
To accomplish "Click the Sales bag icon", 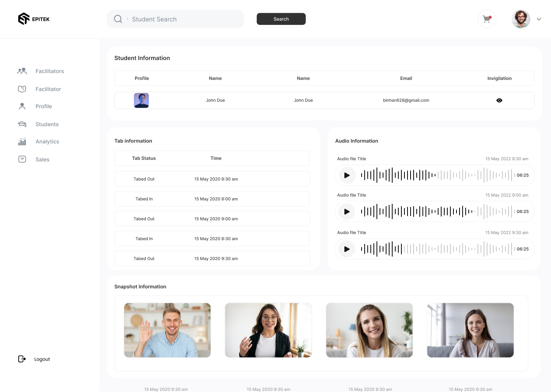I will (22, 159).
